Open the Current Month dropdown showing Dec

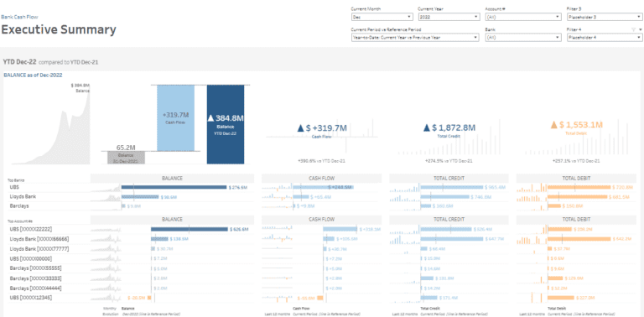[382, 17]
